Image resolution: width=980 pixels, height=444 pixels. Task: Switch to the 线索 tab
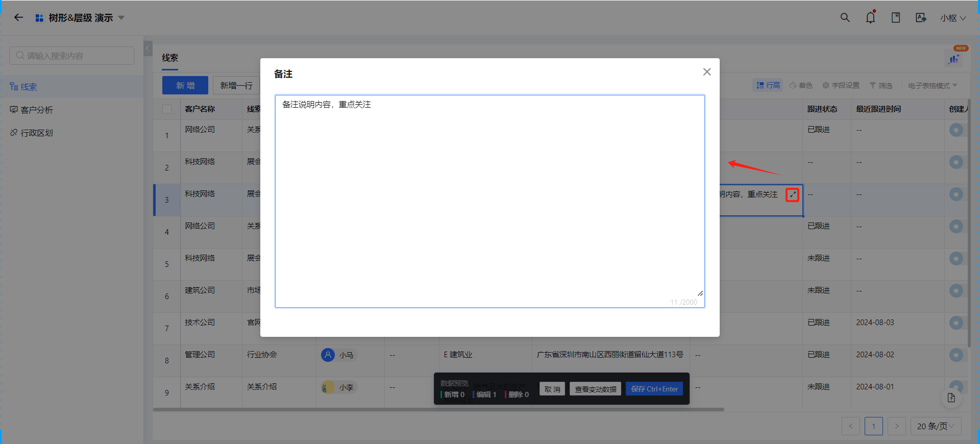(170, 58)
